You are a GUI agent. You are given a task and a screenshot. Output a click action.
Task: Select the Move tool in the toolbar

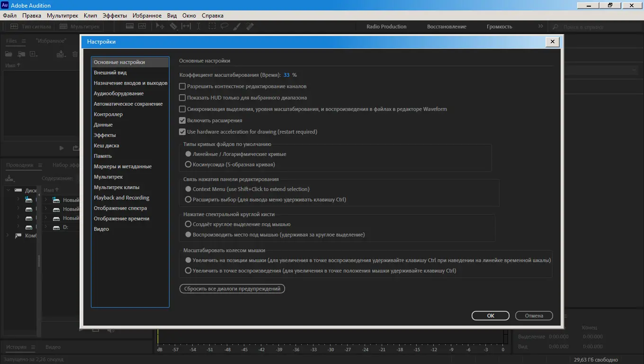point(160,27)
